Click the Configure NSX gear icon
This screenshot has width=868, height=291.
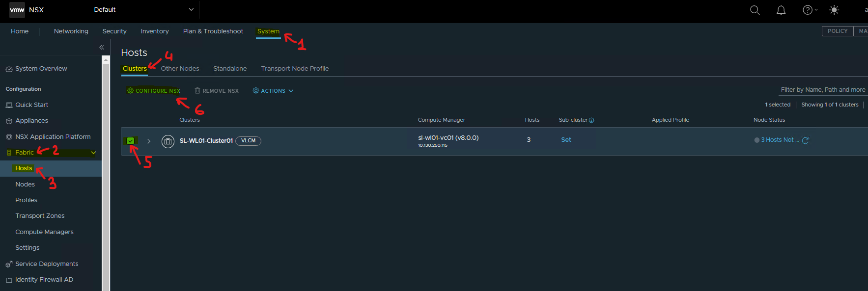click(130, 90)
